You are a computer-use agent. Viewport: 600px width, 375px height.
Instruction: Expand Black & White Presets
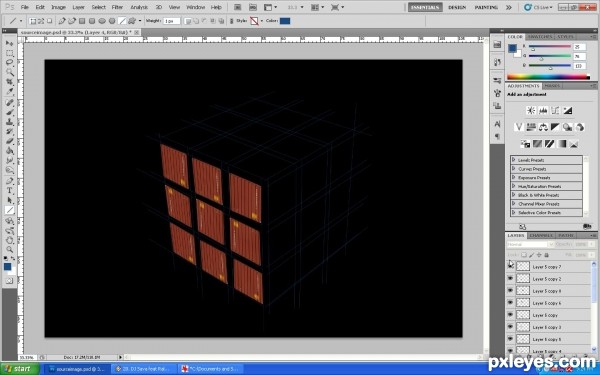coord(514,195)
